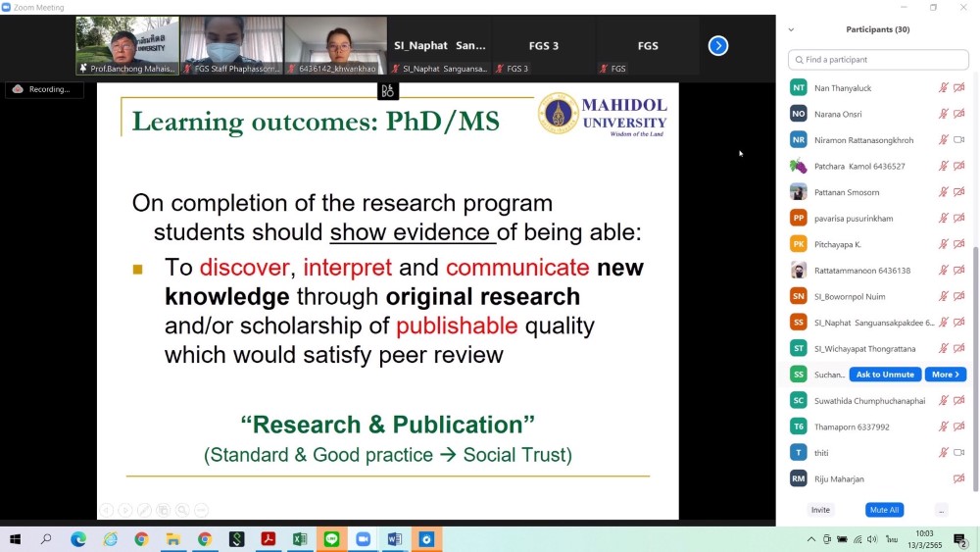Screen dimensions: 980x552
Task: Click the camera icon for Niramon Rattanasongkhroh
Action: click(959, 140)
